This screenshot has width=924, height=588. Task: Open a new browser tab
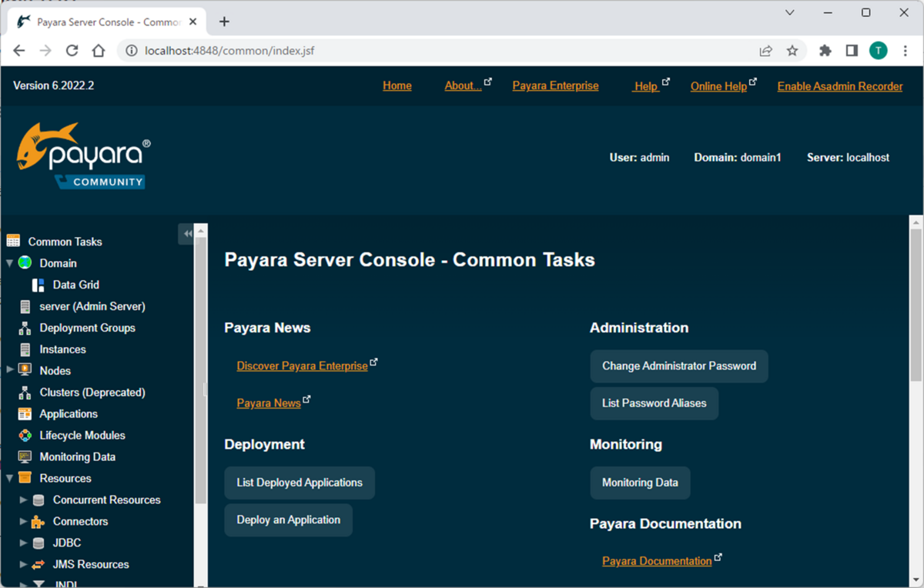click(x=224, y=22)
